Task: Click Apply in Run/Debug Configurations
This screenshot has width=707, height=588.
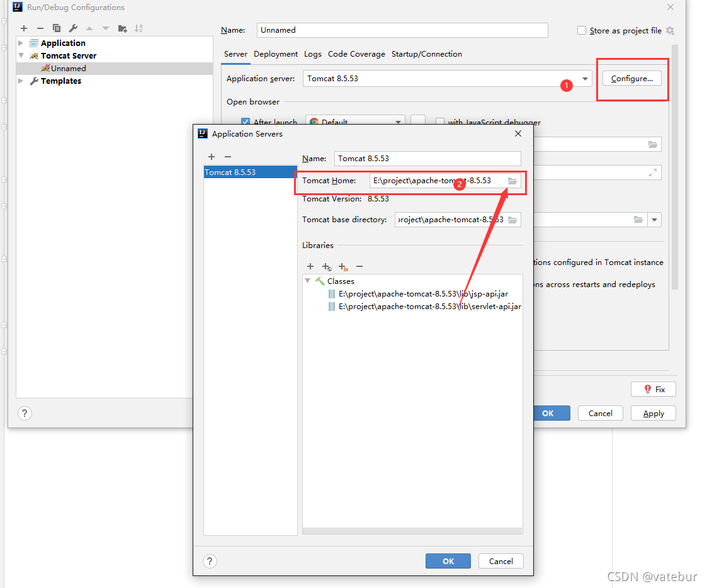Action: tap(653, 413)
